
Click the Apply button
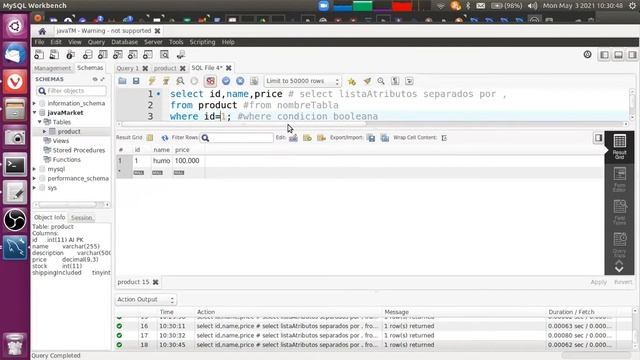598,282
